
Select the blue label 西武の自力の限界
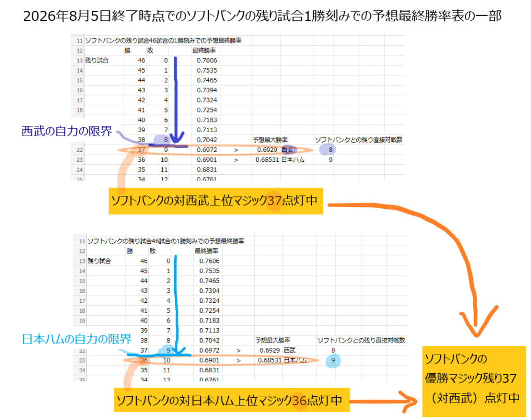pyautogui.click(x=67, y=131)
